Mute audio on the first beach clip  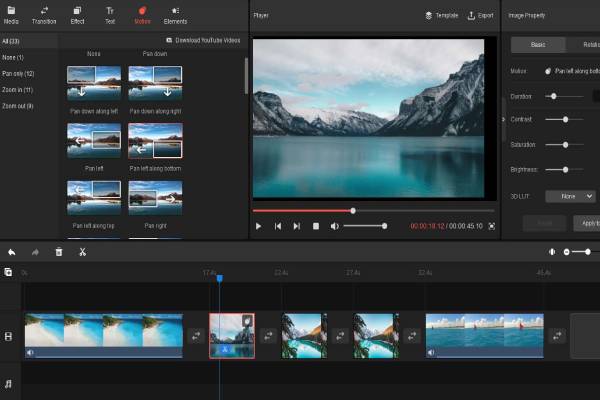tap(30, 352)
